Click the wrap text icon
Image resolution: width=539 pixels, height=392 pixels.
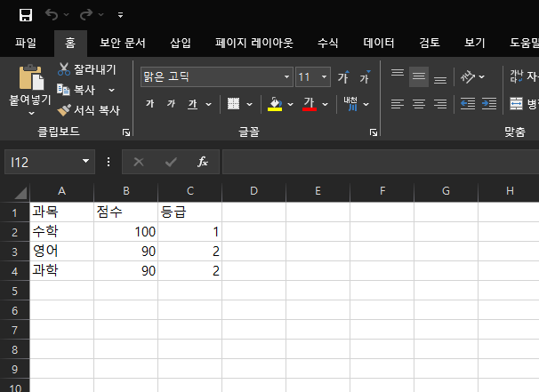coord(516,76)
